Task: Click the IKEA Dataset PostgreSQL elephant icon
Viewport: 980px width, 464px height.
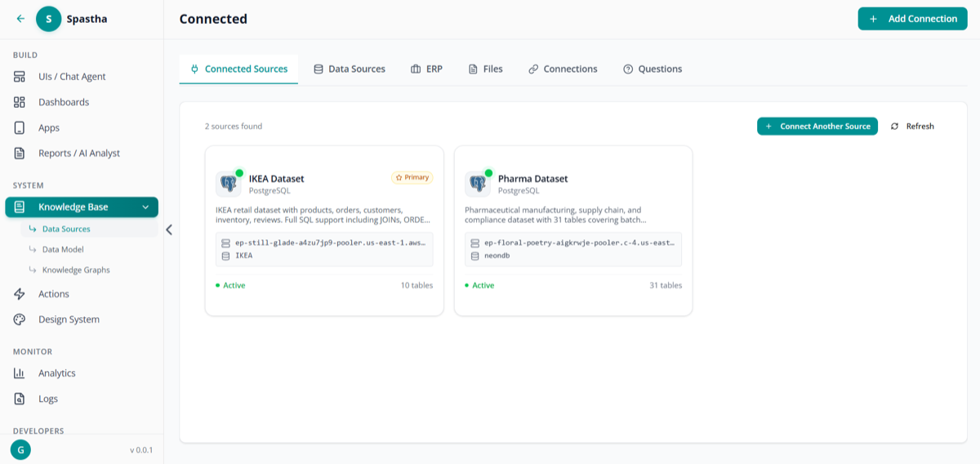Action: 229,184
